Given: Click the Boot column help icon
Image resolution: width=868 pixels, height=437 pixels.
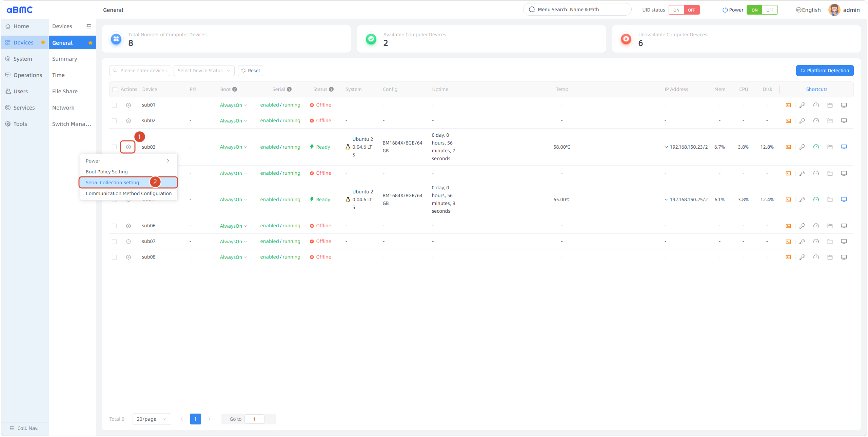Looking at the screenshot, I should pyautogui.click(x=235, y=89).
